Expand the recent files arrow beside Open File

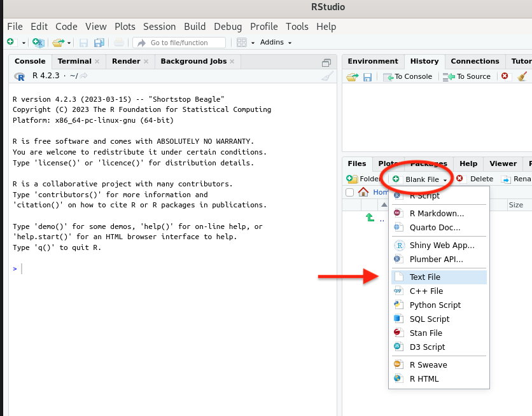pyautogui.click(x=69, y=43)
